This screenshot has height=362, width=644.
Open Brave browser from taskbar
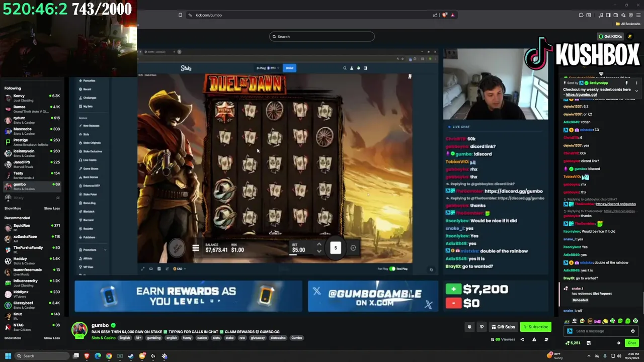87,356
